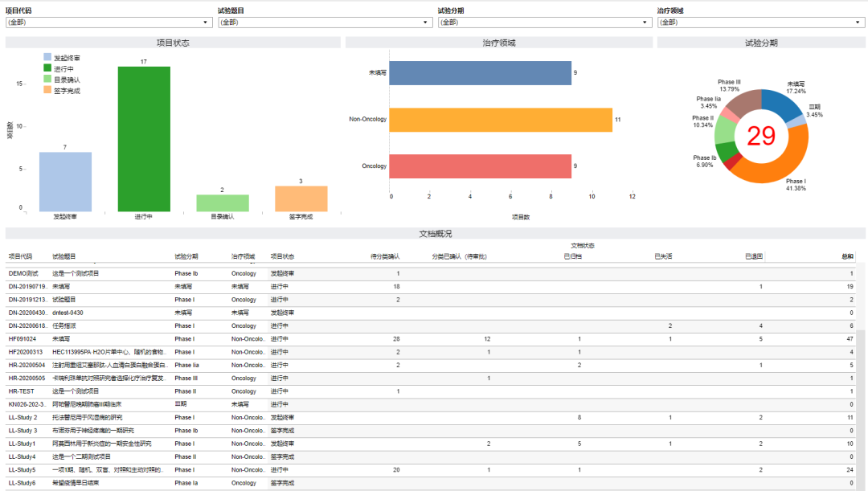Click the light green Phase II donut segment
Viewport: 868px width, 491px height.
tap(725, 131)
